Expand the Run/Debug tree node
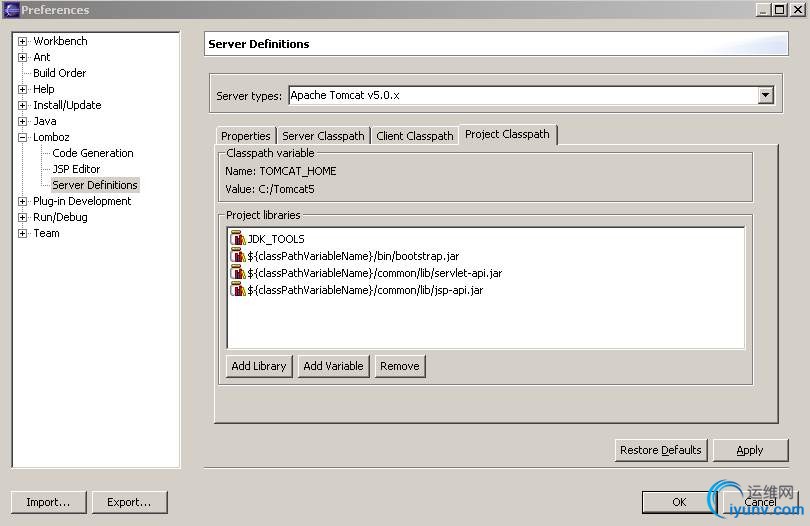The width and height of the screenshot is (810, 526). click(x=22, y=218)
